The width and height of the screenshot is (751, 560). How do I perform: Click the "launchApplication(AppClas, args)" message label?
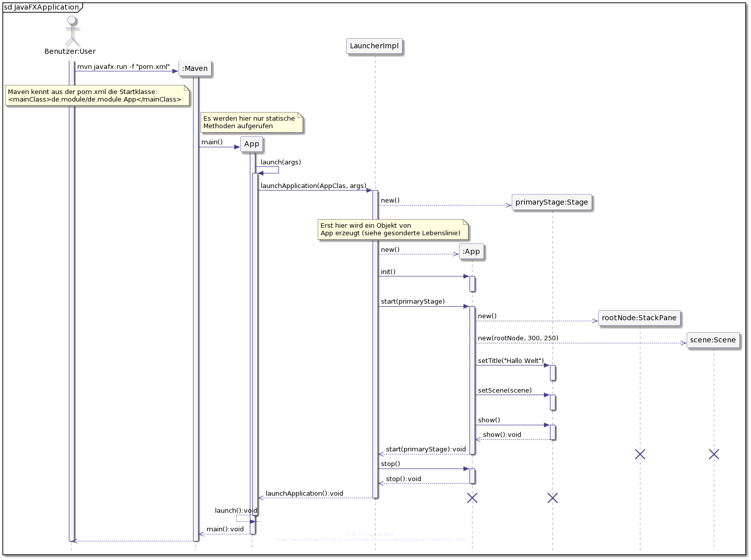pyautogui.click(x=313, y=186)
